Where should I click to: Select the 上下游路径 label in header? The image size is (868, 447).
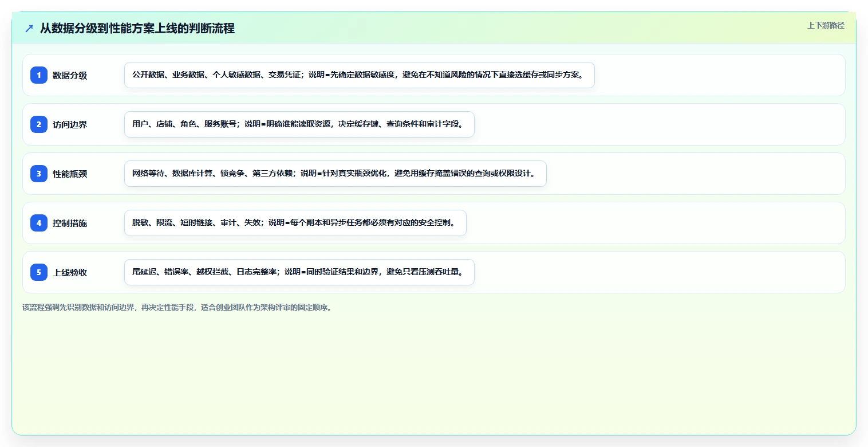826,26
